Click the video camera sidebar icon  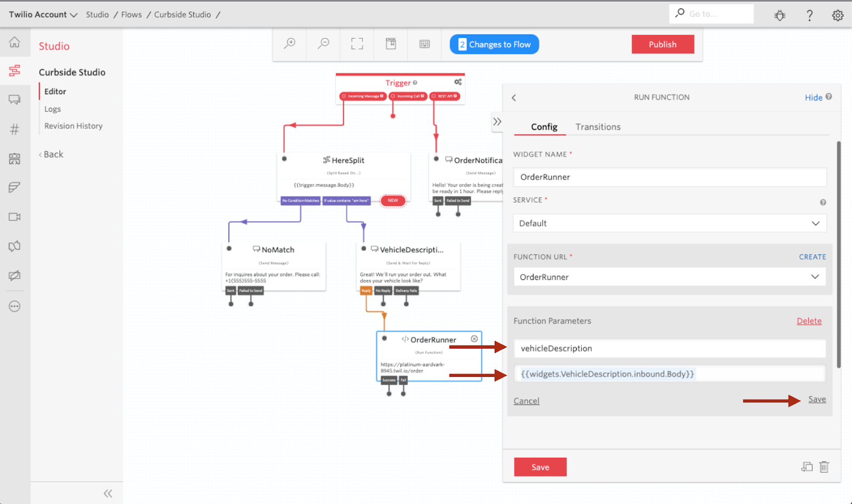[x=15, y=217]
